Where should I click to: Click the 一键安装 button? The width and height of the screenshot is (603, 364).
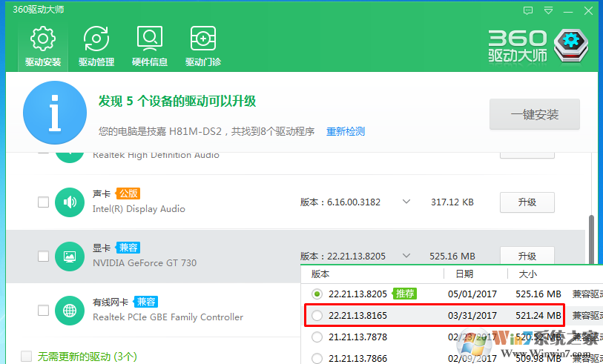click(x=534, y=115)
